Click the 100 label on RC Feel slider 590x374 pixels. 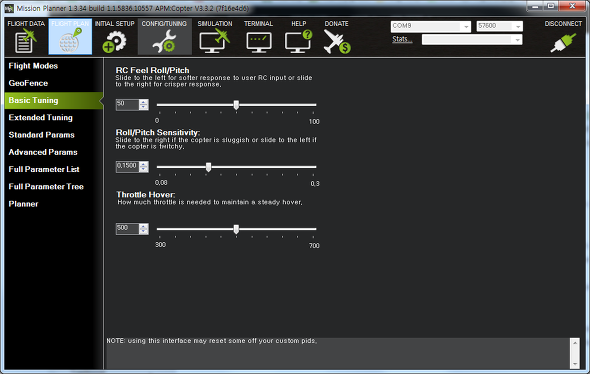pyautogui.click(x=314, y=122)
